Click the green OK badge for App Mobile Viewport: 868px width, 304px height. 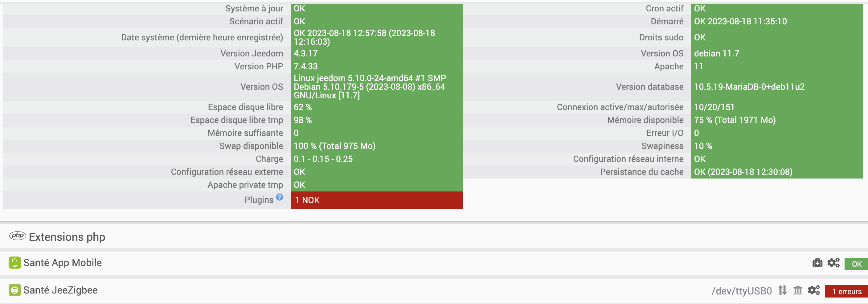(856, 264)
